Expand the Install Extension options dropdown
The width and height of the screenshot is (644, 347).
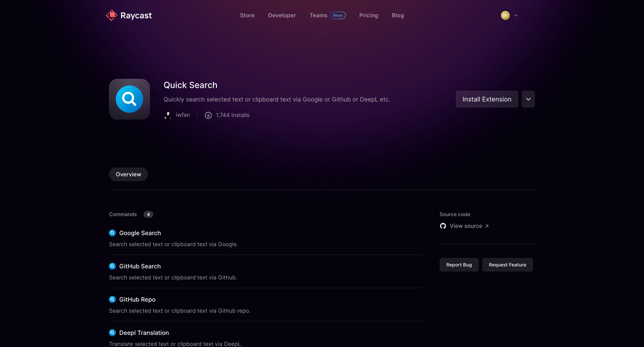point(528,99)
